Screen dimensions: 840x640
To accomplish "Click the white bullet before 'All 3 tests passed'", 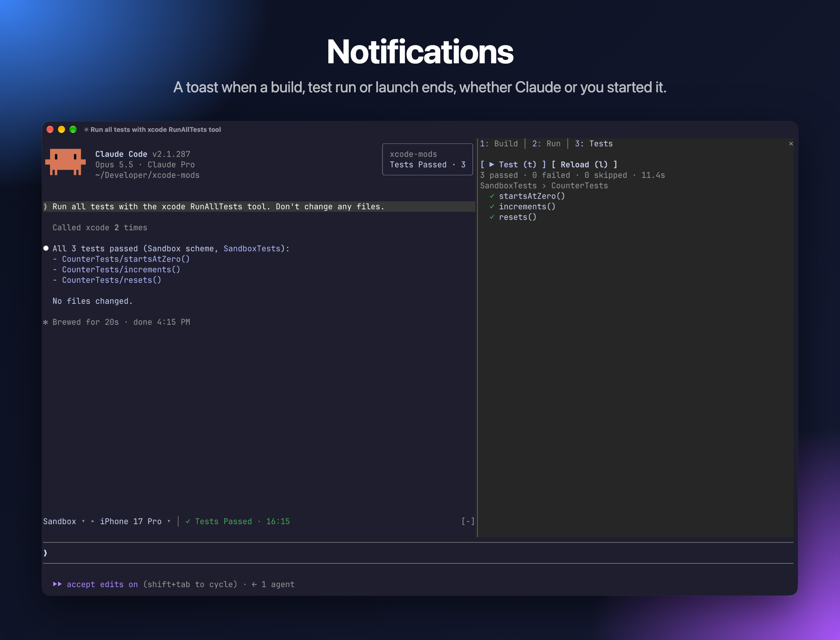I will pos(46,248).
